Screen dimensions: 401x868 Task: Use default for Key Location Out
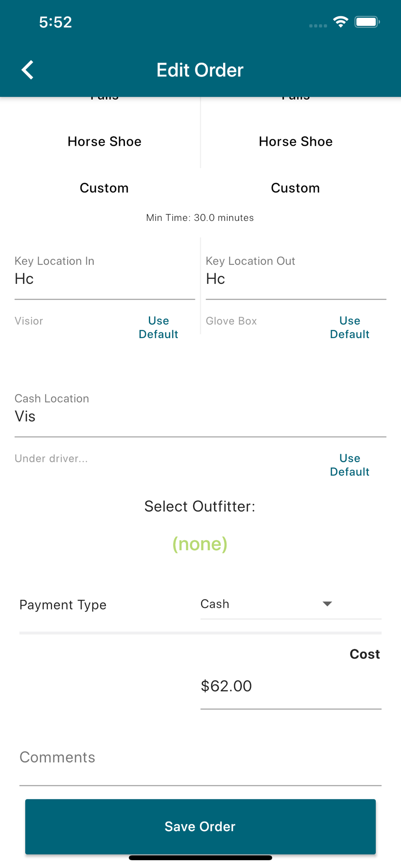coord(349,327)
